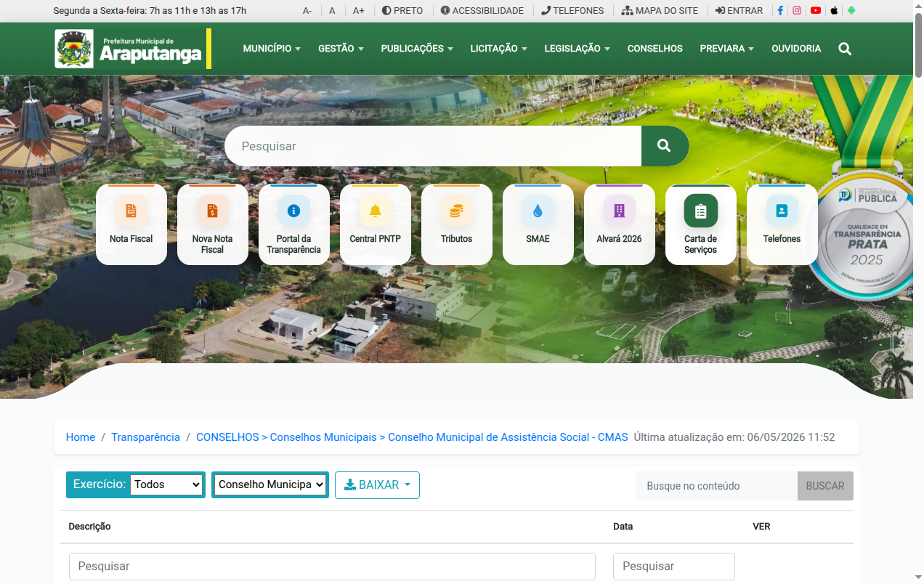This screenshot has width=924, height=584.
Task: Click the BUSCAR button
Action: pyautogui.click(x=825, y=486)
